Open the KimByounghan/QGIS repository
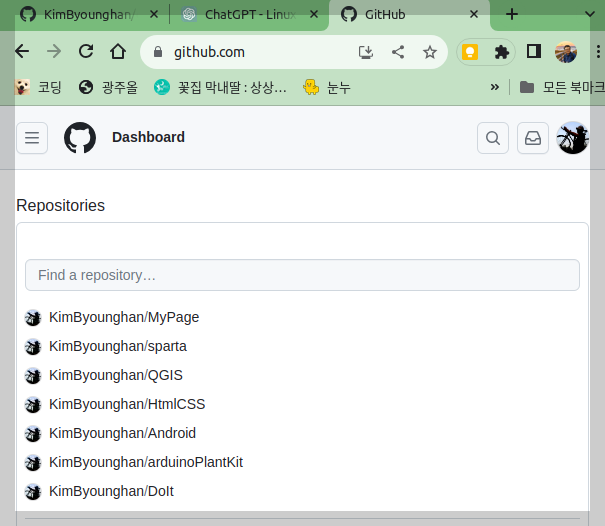This screenshot has width=605, height=526. click(116, 375)
